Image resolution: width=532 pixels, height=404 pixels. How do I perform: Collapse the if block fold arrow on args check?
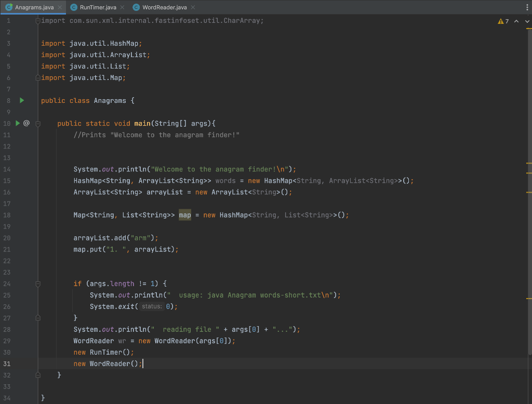tap(37, 284)
